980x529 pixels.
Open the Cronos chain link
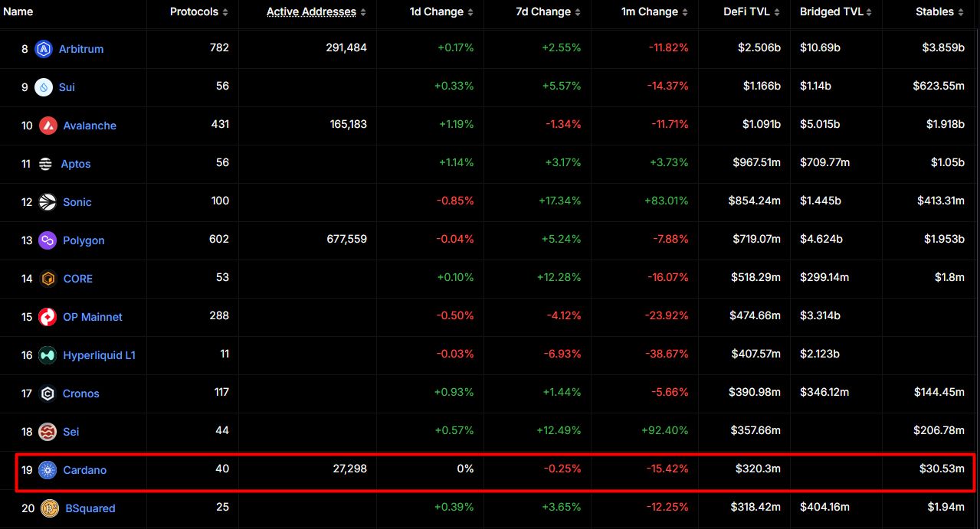[x=80, y=393]
